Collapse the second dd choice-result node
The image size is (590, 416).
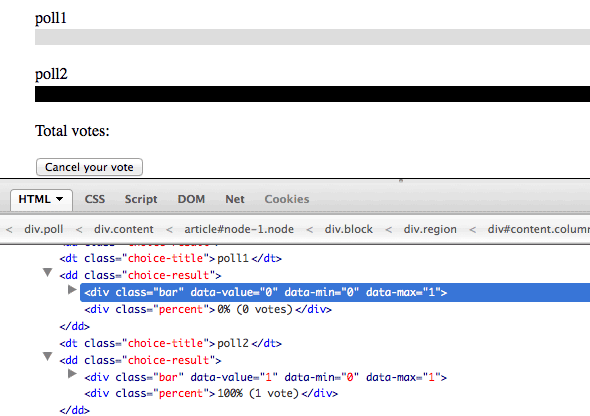coord(47,357)
